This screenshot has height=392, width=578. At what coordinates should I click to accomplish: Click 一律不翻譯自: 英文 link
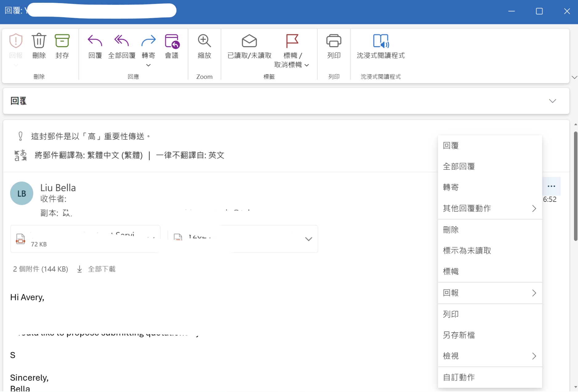pyautogui.click(x=190, y=155)
